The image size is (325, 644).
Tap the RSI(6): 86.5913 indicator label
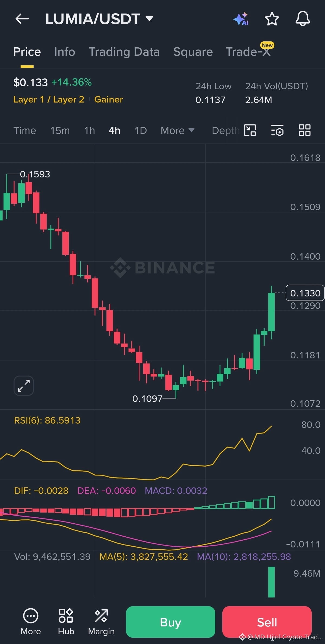pos(47,420)
